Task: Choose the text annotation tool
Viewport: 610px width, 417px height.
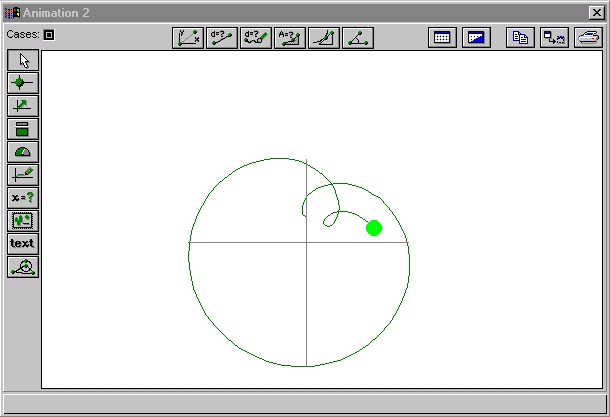Action: pos(23,244)
